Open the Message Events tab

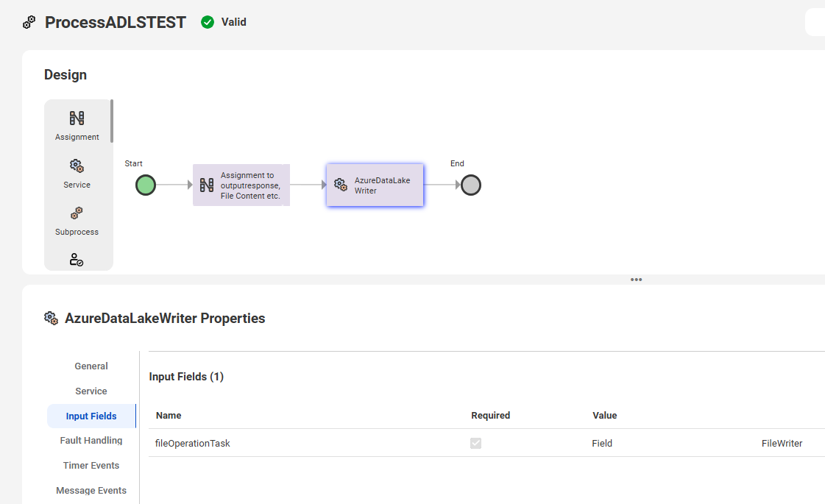[x=91, y=490]
